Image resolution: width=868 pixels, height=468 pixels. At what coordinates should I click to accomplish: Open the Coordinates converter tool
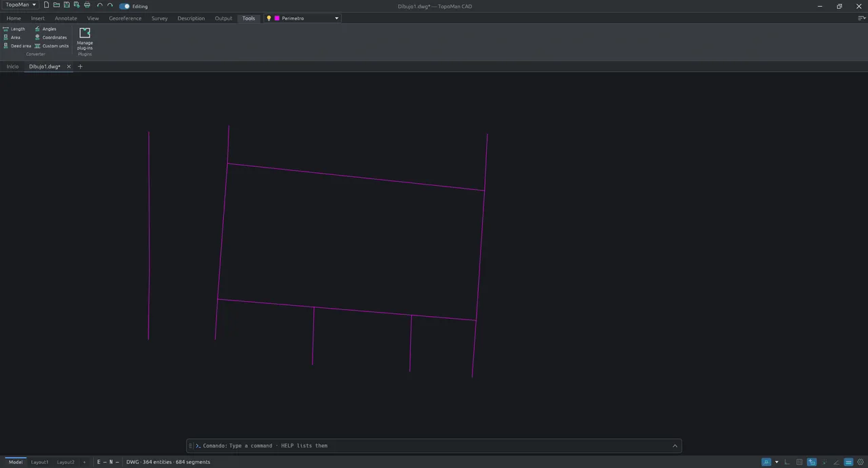(51, 37)
